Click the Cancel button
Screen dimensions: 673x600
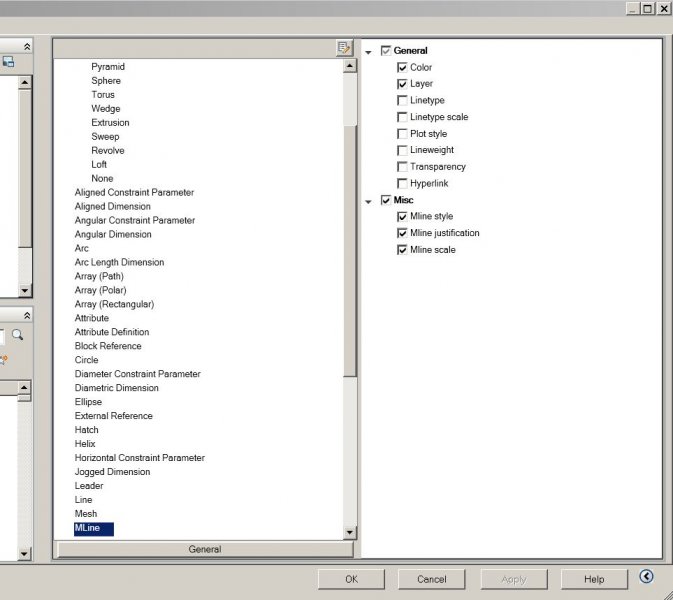tap(431, 579)
